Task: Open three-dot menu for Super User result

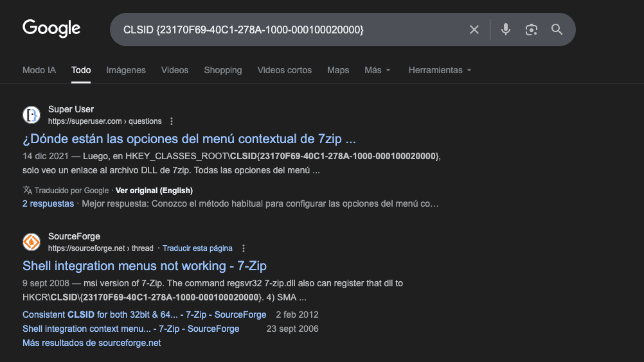Action: click(x=172, y=121)
